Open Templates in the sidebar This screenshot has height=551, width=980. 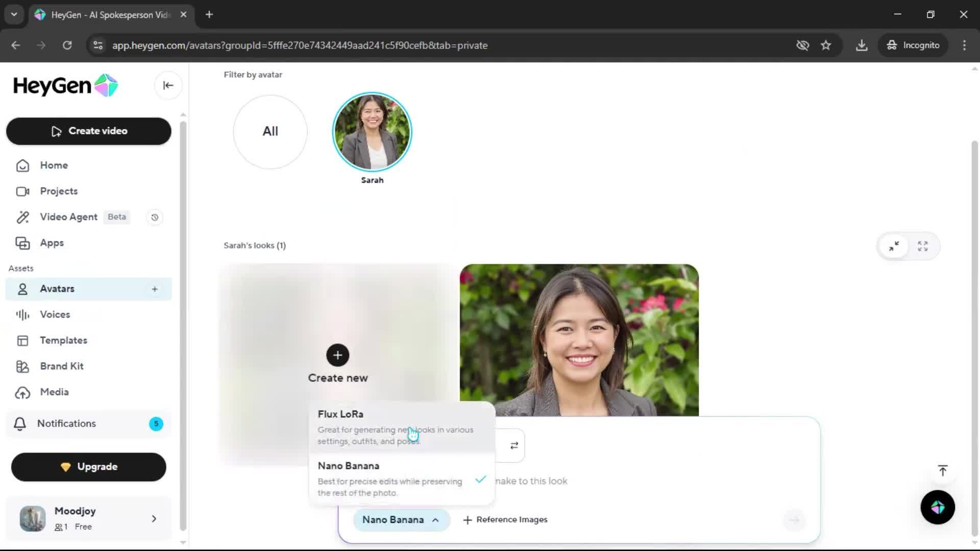pos(63,340)
